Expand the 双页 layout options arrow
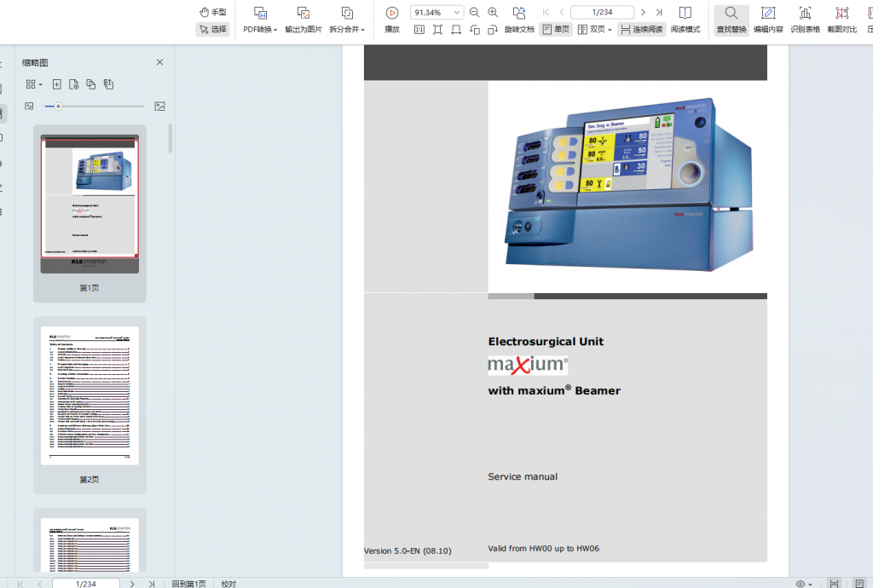 click(610, 30)
